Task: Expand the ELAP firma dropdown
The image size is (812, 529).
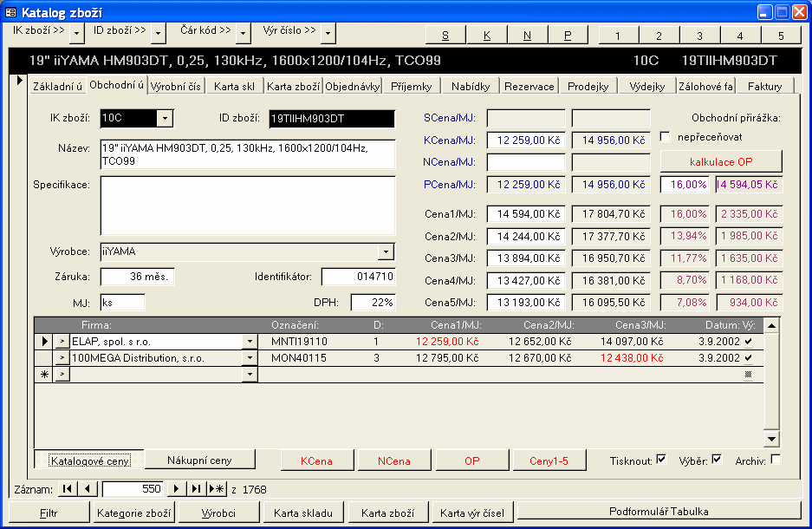Action: coord(250,342)
